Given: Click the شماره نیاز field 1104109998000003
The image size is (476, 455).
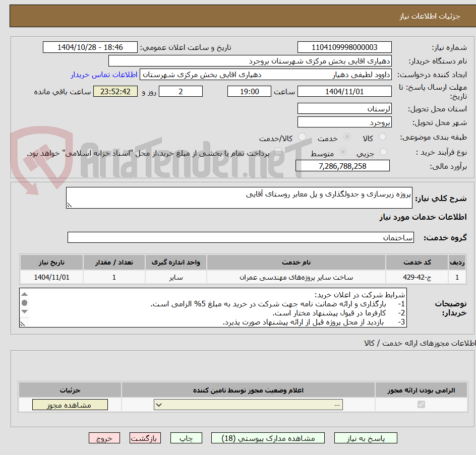Looking at the screenshot, I should coord(344,47).
